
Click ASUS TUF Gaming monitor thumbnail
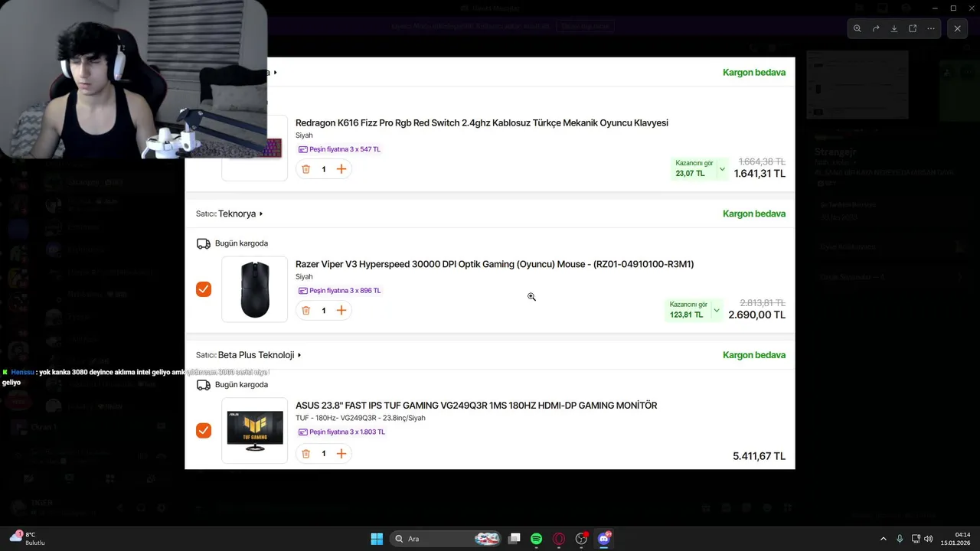(x=255, y=430)
